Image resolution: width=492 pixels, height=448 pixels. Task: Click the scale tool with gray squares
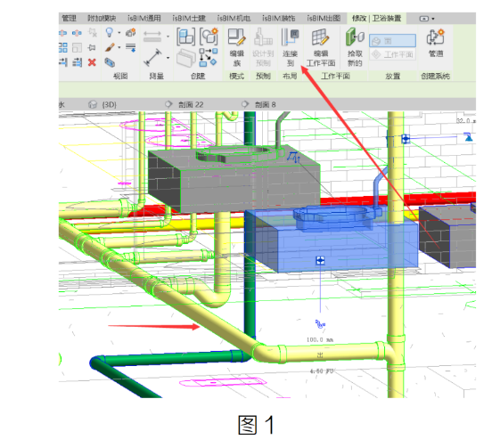click(78, 48)
